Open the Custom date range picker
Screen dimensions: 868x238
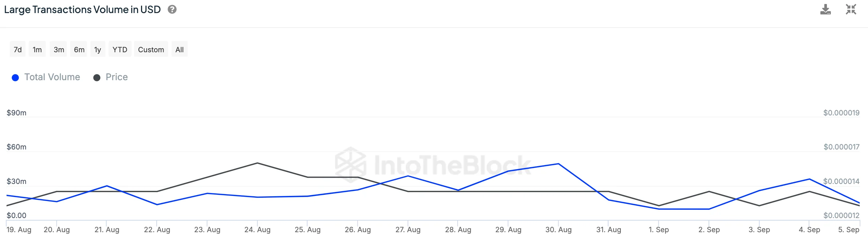click(x=151, y=50)
